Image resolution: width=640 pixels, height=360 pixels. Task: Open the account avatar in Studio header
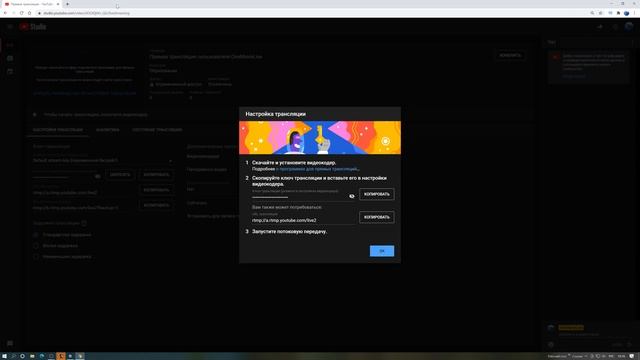click(x=629, y=27)
